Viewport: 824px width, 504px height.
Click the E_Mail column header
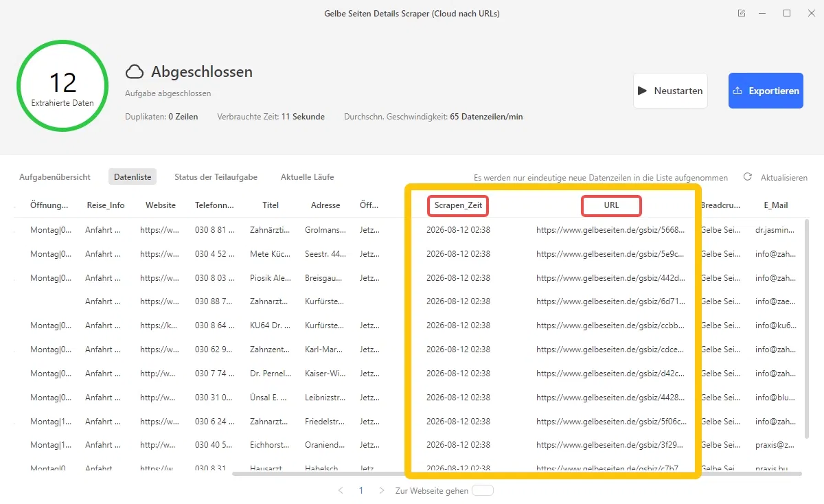coord(776,205)
